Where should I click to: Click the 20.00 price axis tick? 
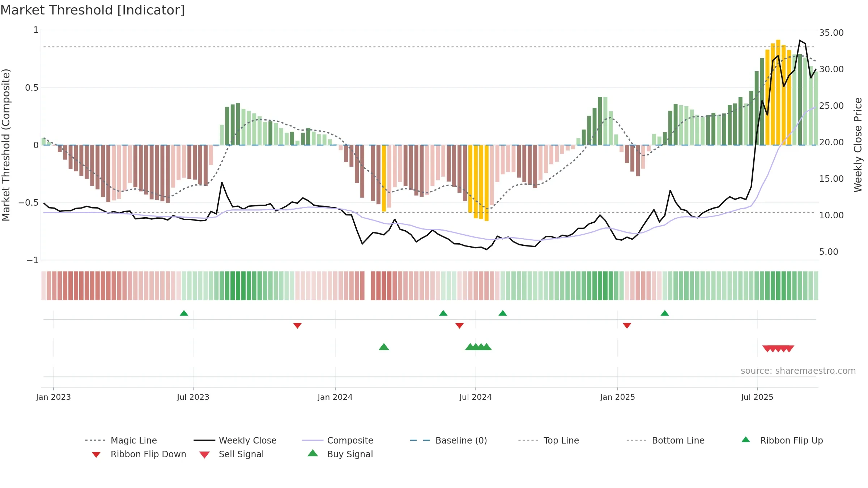coord(831,142)
